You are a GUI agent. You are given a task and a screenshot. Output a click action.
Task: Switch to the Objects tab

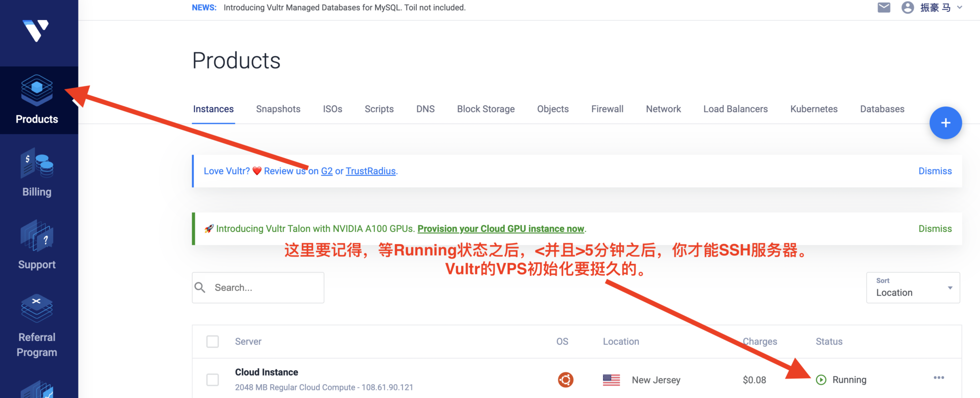[x=553, y=109]
